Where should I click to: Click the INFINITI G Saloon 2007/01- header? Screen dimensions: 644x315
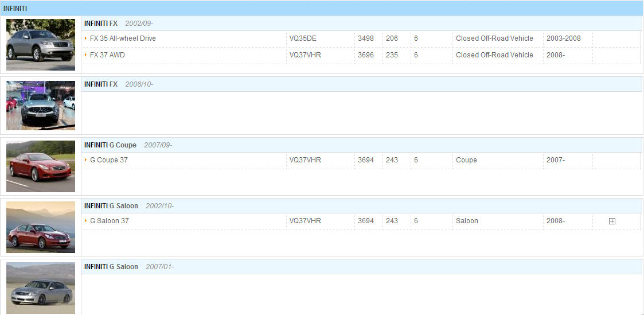click(x=362, y=267)
